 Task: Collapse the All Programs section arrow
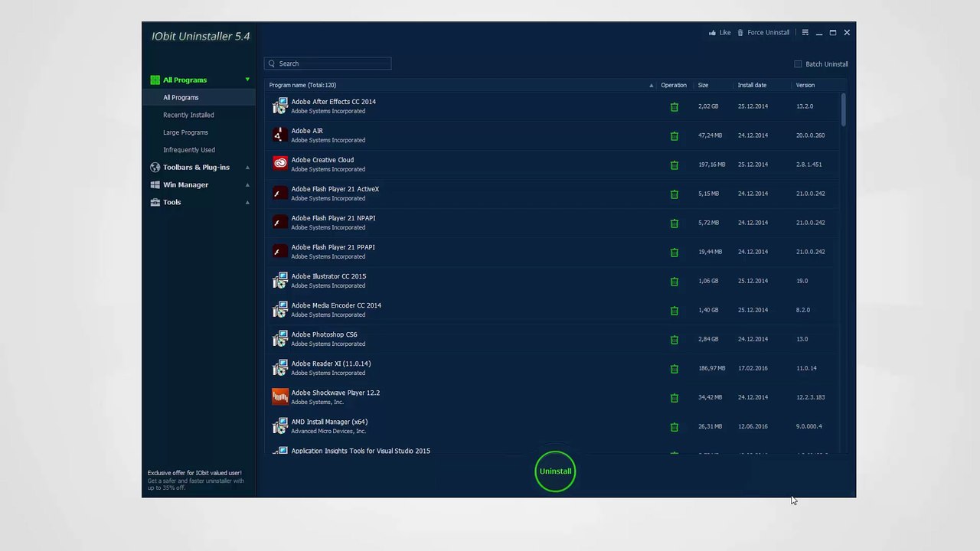[247, 80]
